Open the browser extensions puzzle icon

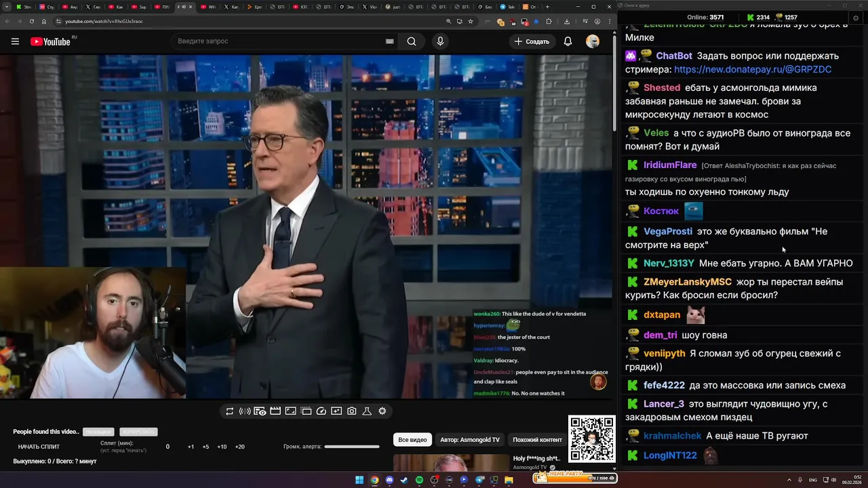click(x=549, y=21)
